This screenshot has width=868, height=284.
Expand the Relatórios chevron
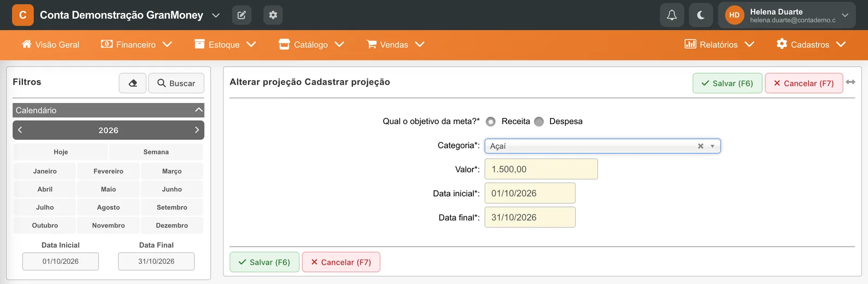click(749, 44)
